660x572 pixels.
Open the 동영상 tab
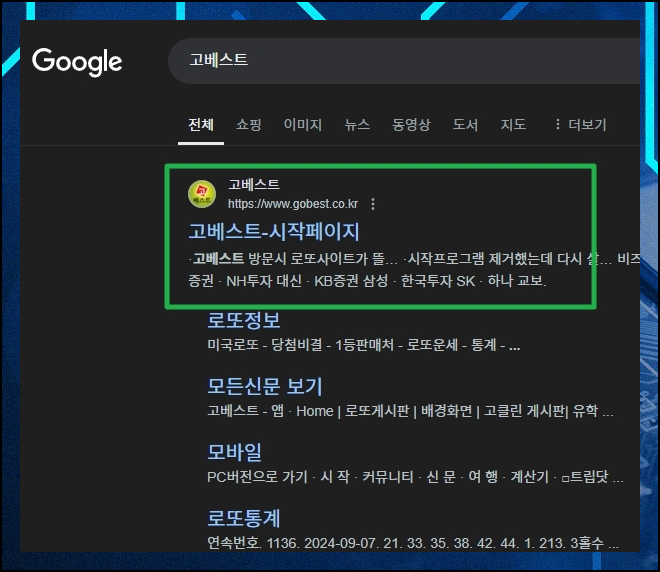tap(411, 125)
